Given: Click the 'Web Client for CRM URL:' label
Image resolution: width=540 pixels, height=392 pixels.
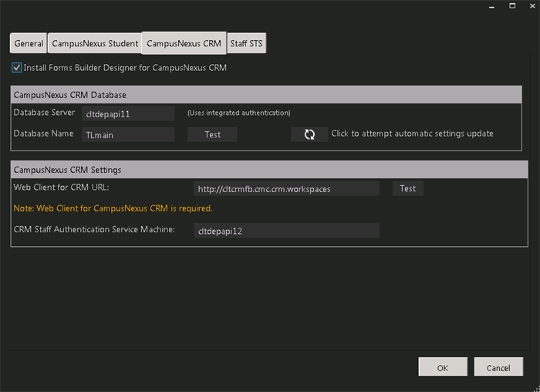Looking at the screenshot, I should [x=61, y=188].
